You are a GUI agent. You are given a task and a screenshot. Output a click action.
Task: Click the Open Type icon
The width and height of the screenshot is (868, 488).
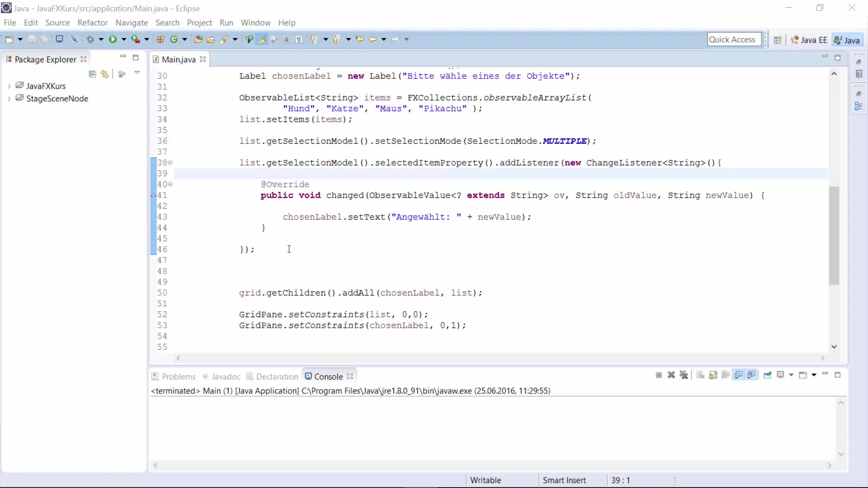coord(198,39)
